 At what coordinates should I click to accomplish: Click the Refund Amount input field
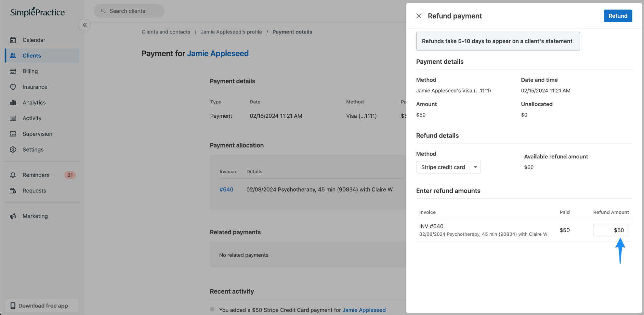click(x=611, y=230)
